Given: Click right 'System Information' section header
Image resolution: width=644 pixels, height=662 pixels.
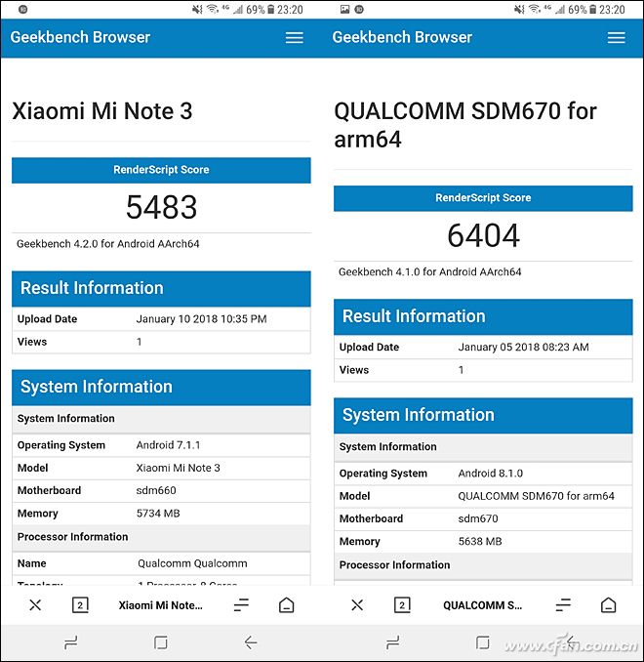Looking at the screenshot, I should [x=483, y=415].
